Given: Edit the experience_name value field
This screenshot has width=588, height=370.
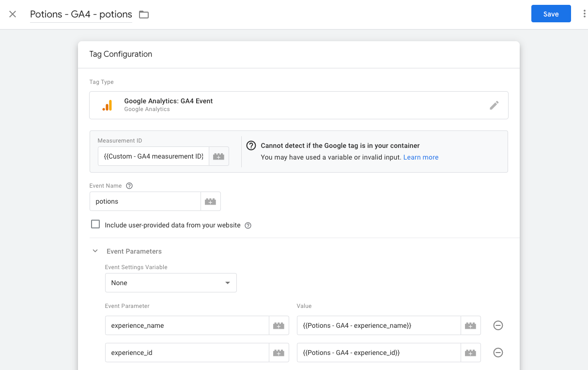Looking at the screenshot, I should coord(379,325).
